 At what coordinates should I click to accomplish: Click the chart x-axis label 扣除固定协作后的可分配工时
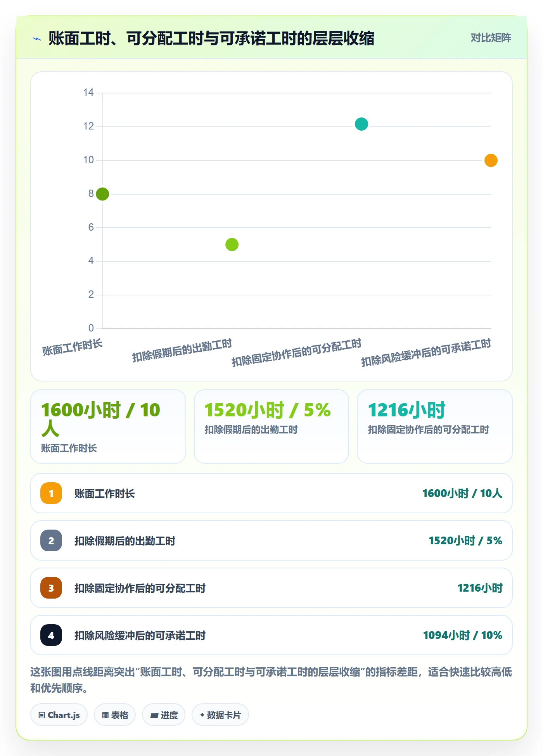pos(297,352)
